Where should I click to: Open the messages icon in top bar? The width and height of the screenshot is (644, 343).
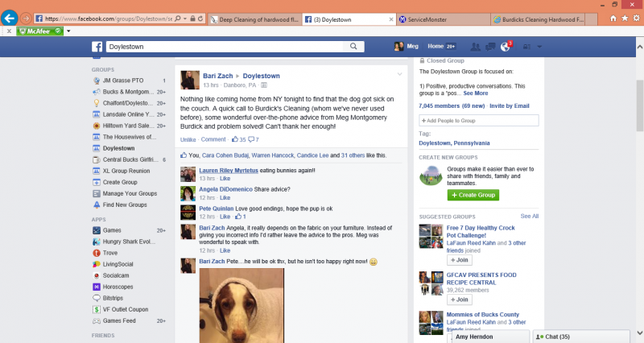(490, 47)
